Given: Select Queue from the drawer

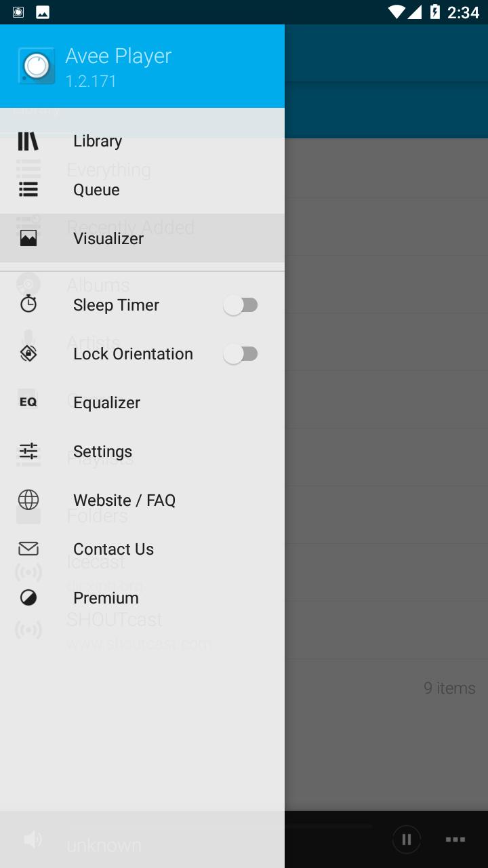Looking at the screenshot, I should 96,190.
